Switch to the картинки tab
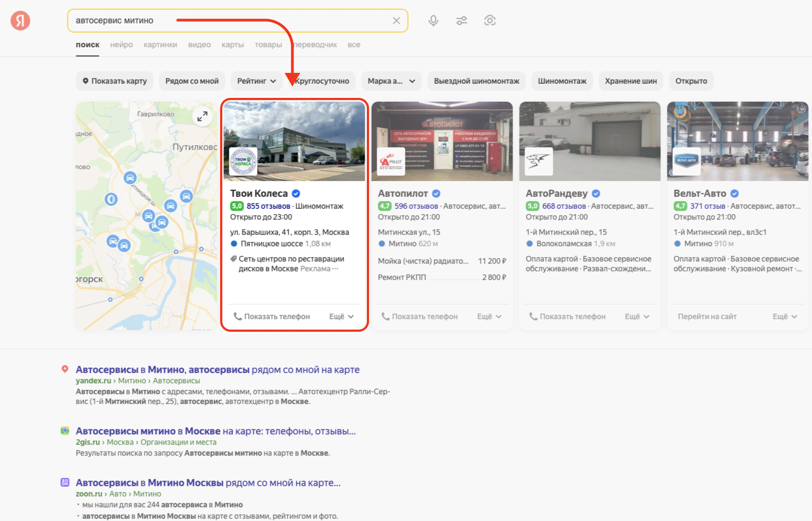 pyautogui.click(x=160, y=45)
